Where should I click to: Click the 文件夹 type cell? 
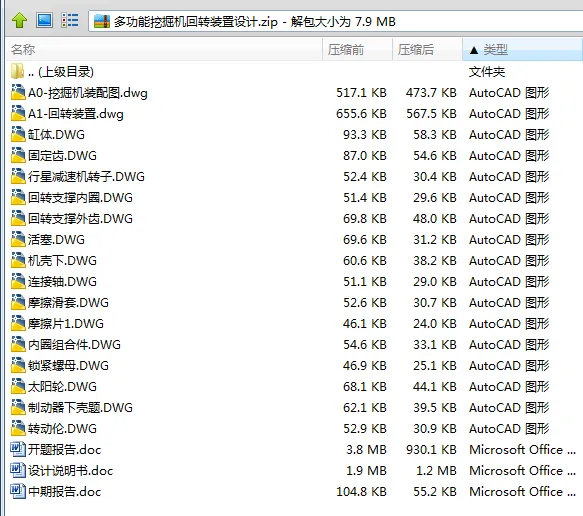487,71
